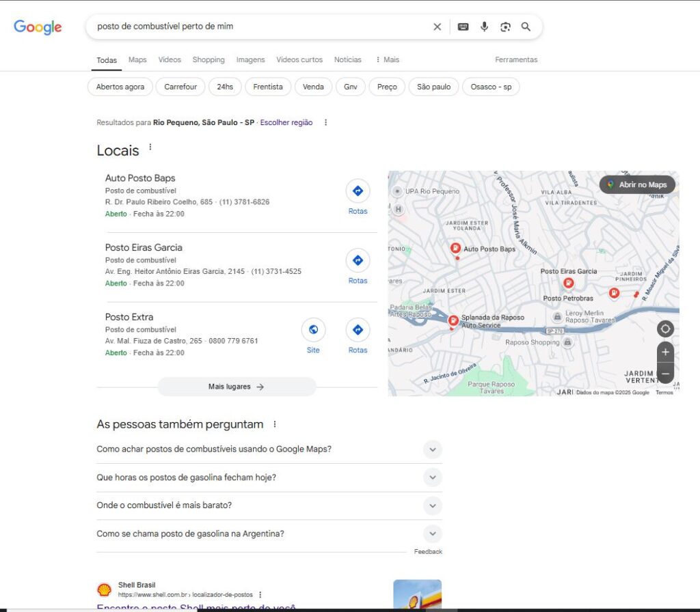
Task: Apply the Osasco - sp filter chip
Action: tap(491, 87)
